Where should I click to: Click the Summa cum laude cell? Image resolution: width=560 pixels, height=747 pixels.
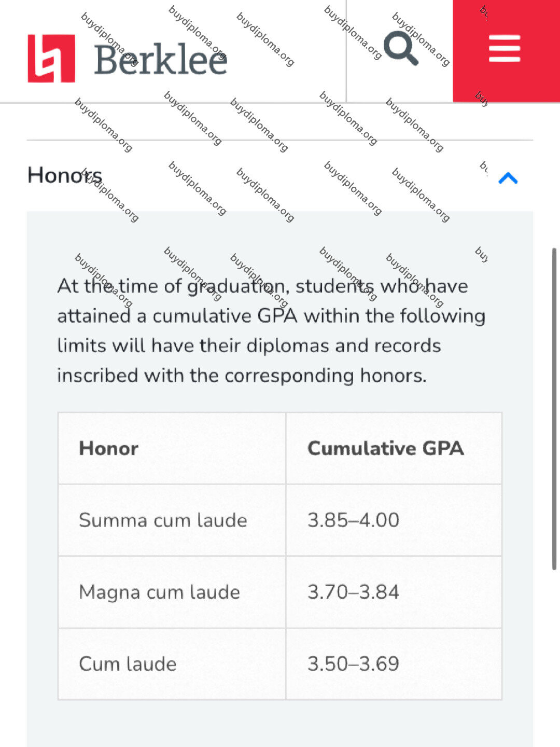click(172, 520)
